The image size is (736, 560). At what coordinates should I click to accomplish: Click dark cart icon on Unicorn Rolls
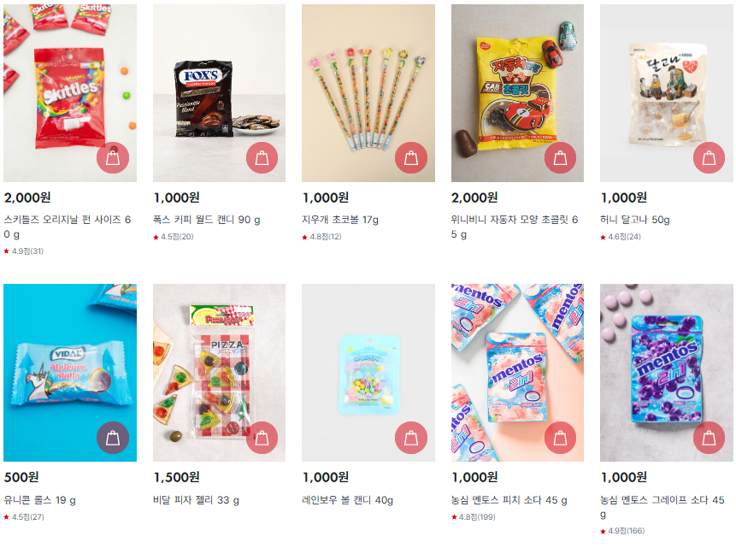113,438
